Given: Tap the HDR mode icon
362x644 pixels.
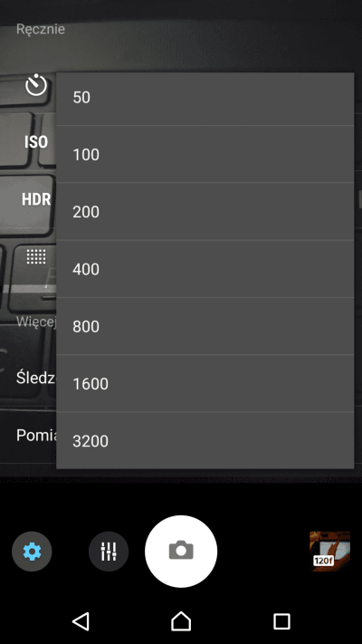Looking at the screenshot, I should point(36,199).
